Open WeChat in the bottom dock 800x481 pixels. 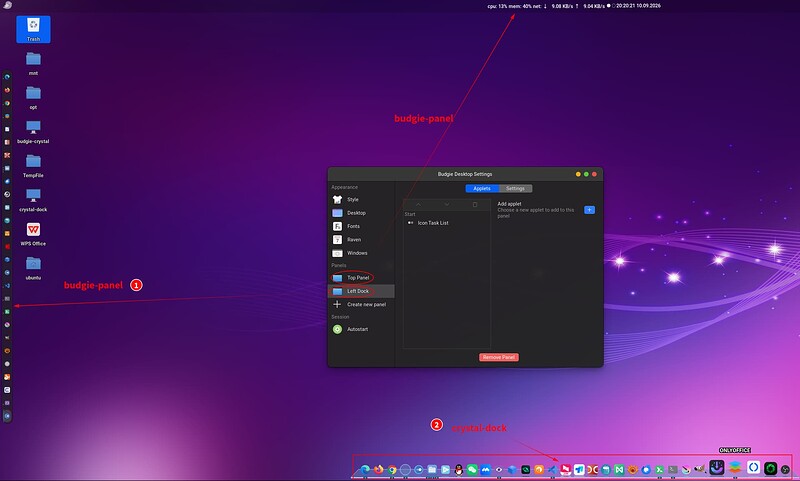(472, 469)
